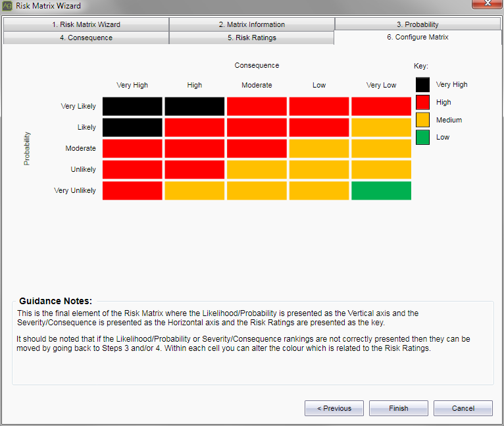Pick green cell Very Unlikely / Very Low
This screenshot has width=504, height=426.
point(381,190)
